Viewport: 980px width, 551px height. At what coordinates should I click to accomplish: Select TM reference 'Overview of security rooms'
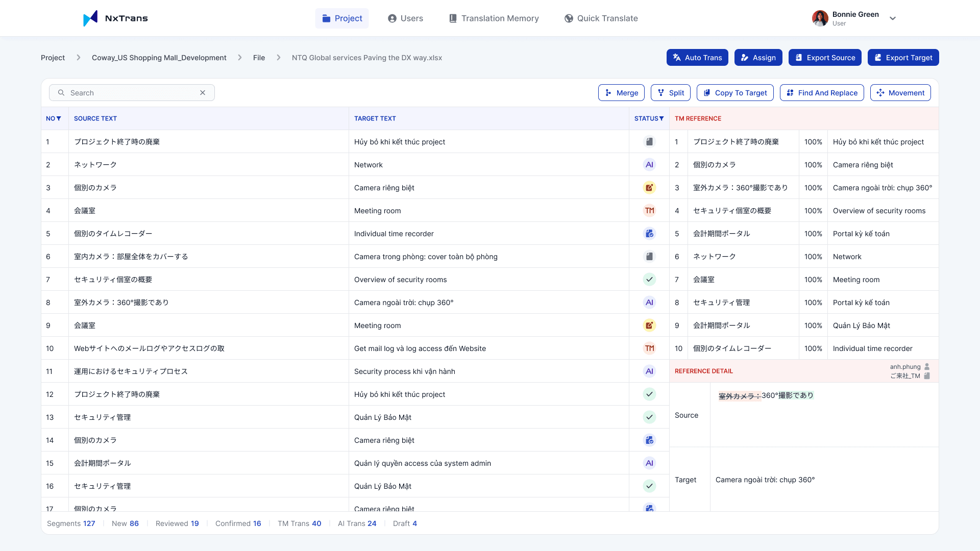[x=879, y=211]
